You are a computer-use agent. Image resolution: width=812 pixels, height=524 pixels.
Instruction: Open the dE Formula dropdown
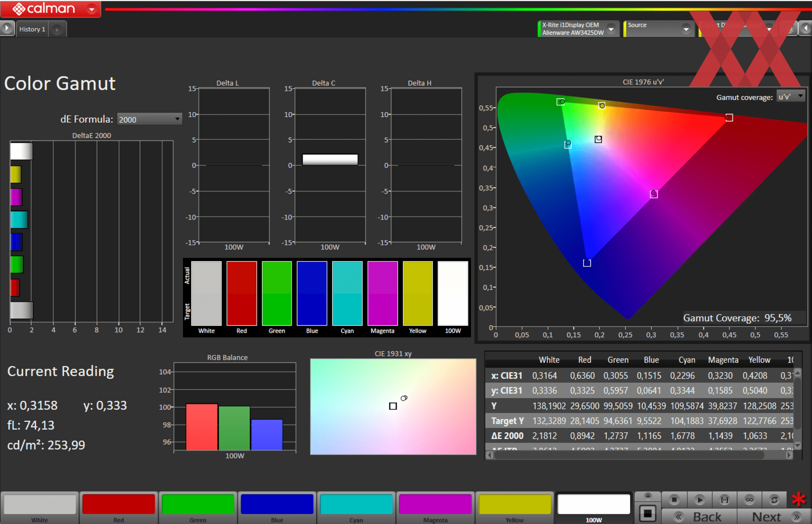pos(149,120)
